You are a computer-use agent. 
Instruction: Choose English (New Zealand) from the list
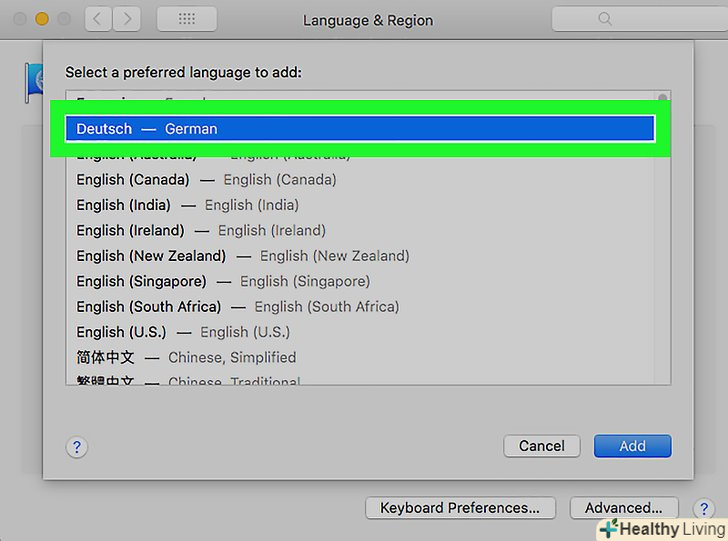360,256
